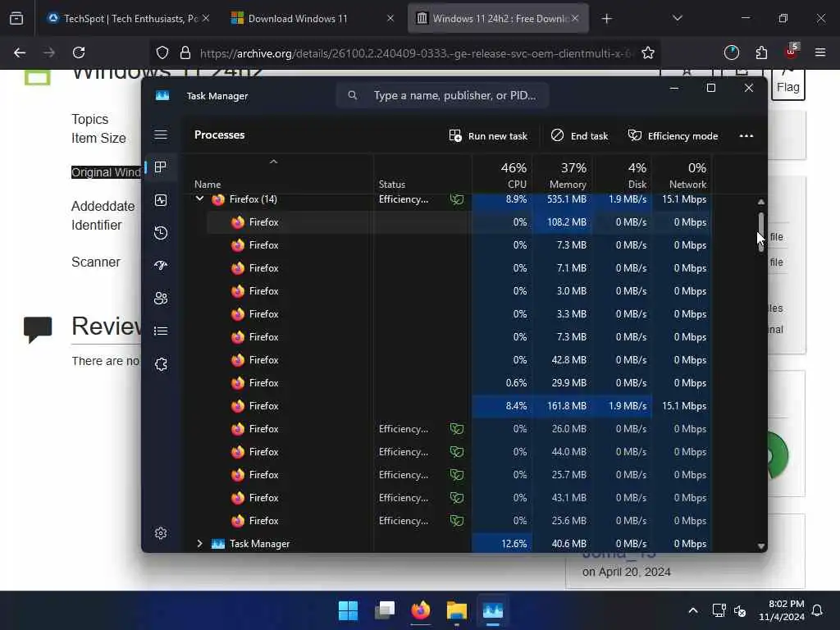Sort processes by Memory column
The image size is (840, 630).
pos(563,175)
